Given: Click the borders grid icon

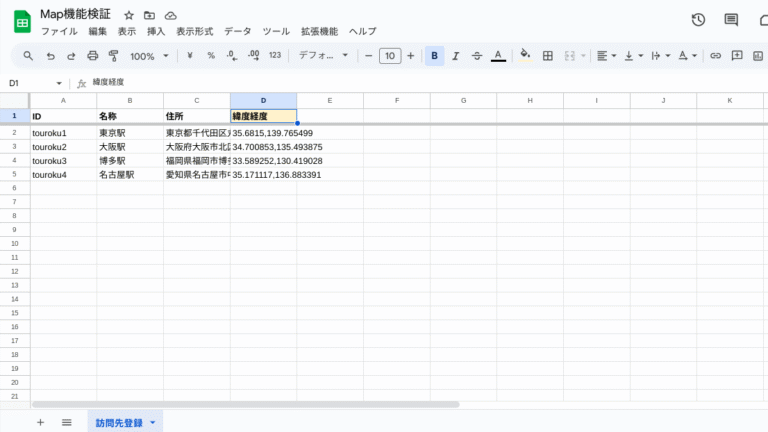Looking at the screenshot, I should (546, 56).
